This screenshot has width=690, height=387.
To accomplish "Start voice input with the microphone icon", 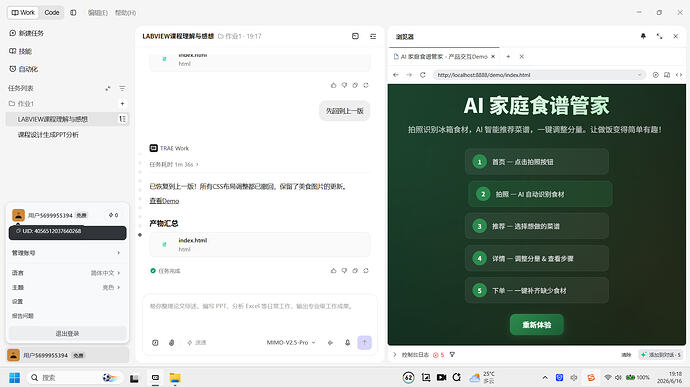I will pyautogui.click(x=348, y=343).
